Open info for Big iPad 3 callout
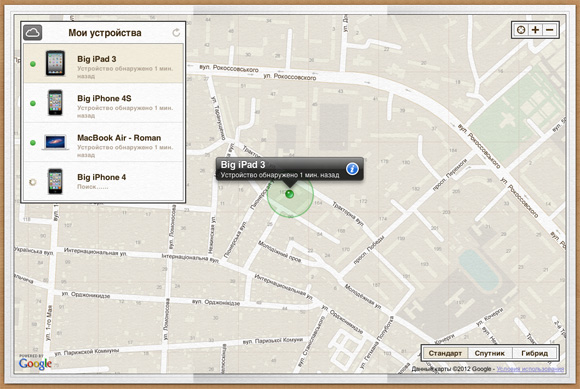The height and width of the screenshot is (389, 580). tap(352, 169)
